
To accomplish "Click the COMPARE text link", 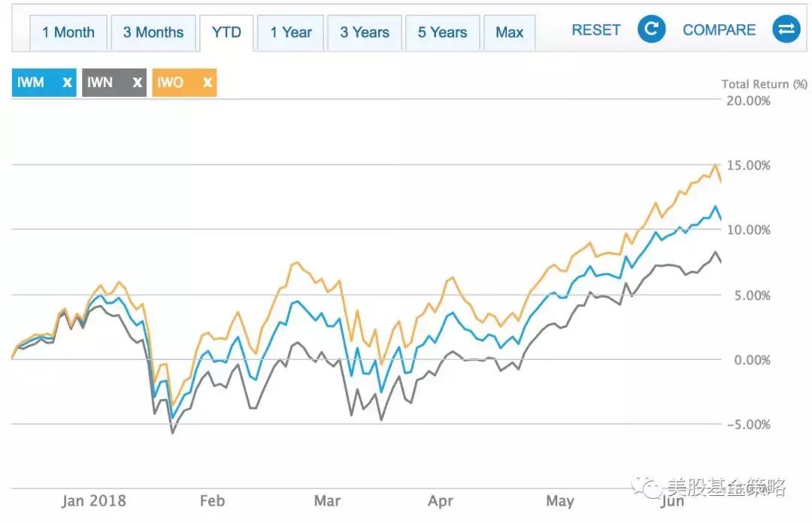I will click(x=719, y=30).
